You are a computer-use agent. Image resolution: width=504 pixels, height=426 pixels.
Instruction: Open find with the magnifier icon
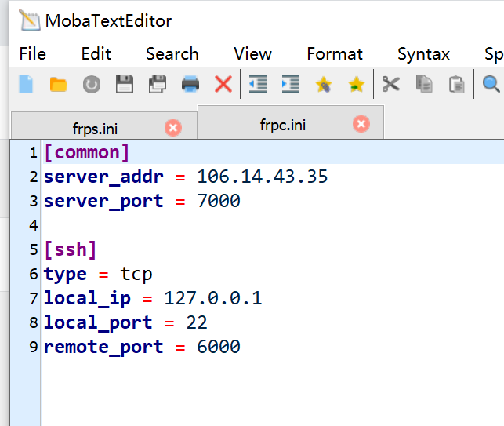(x=491, y=84)
